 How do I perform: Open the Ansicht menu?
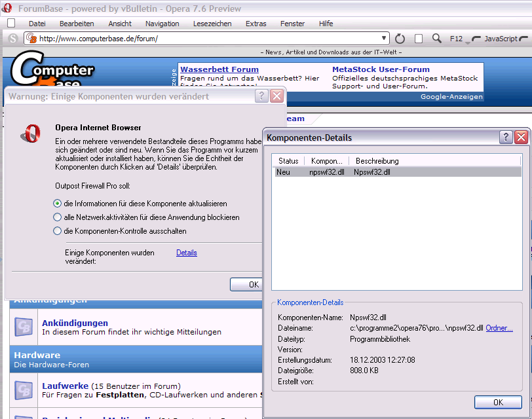120,24
